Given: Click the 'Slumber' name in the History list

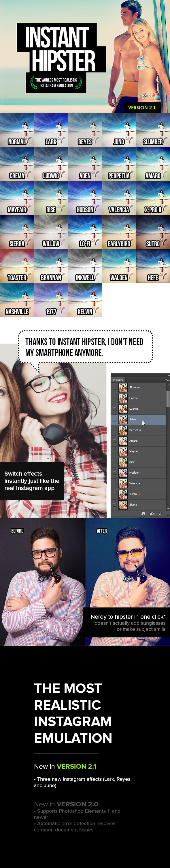Looking at the screenshot, I should 135,388.
